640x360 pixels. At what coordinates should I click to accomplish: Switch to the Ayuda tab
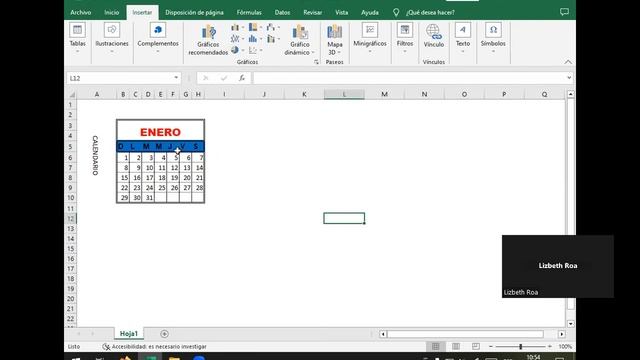(370, 13)
